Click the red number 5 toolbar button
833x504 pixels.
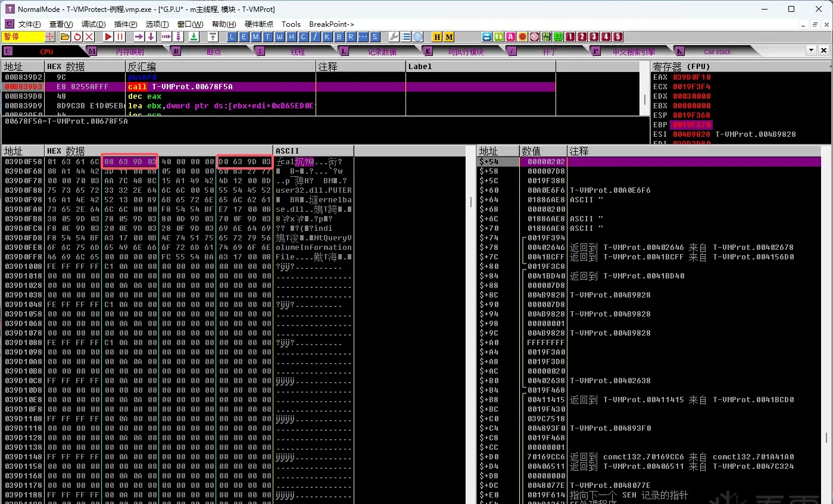click(618, 37)
